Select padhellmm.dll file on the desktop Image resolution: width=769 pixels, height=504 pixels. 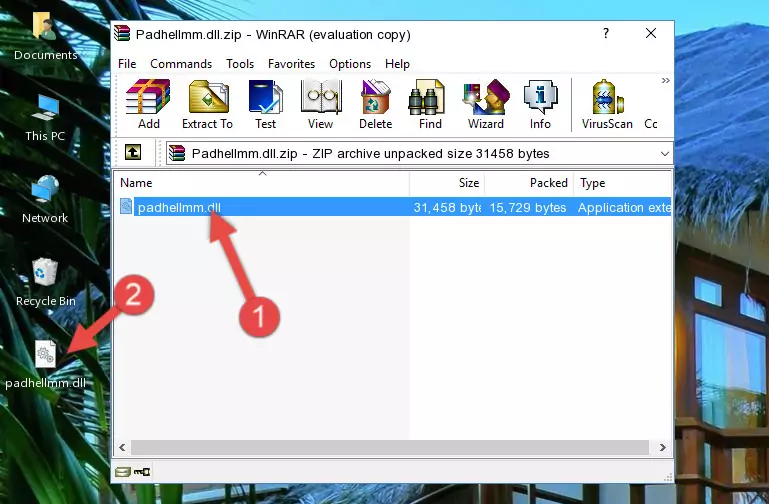click(46, 364)
